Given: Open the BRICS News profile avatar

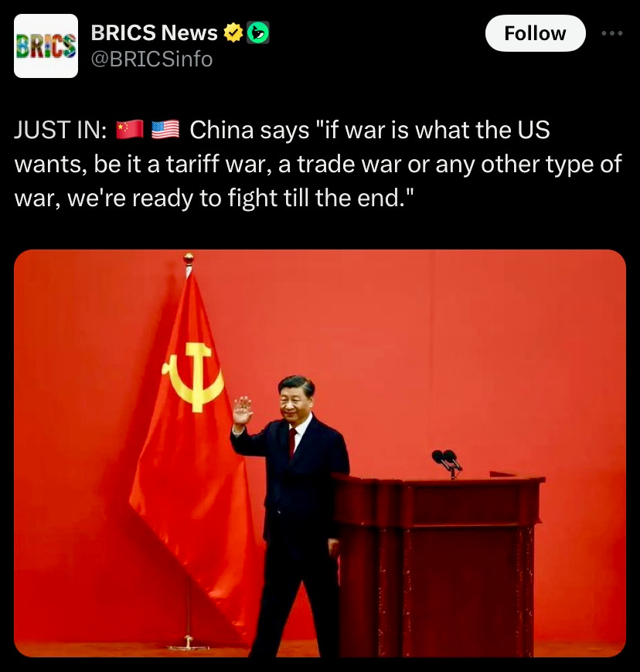Looking at the screenshot, I should (x=46, y=46).
